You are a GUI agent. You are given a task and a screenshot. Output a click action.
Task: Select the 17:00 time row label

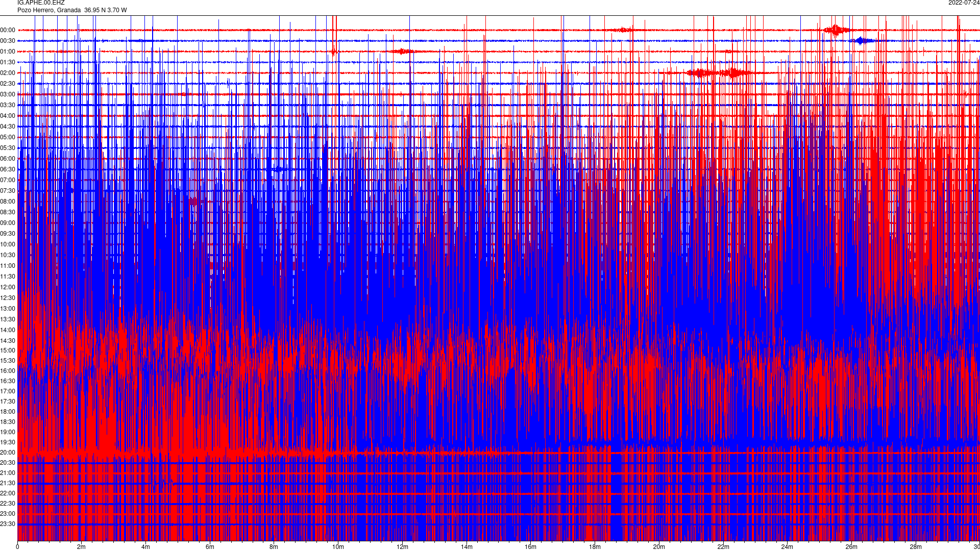click(8, 391)
